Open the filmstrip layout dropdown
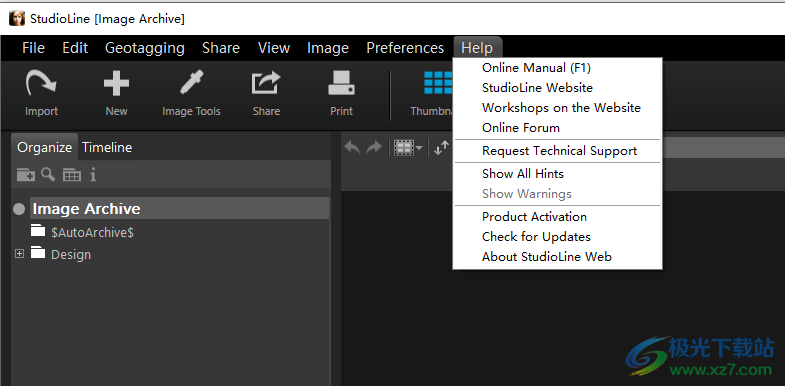This screenshot has width=785, height=386. (x=408, y=148)
